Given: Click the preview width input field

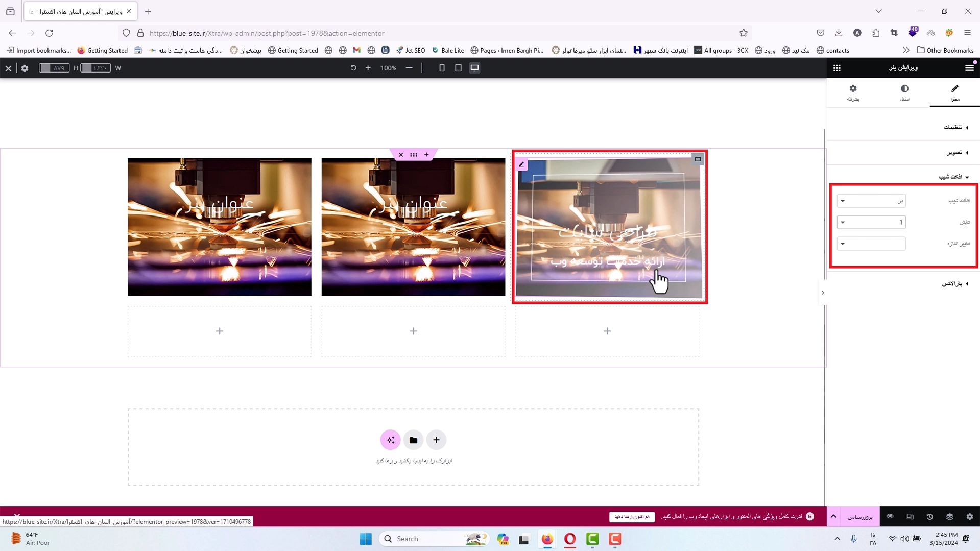Looking at the screenshot, I should tap(95, 68).
